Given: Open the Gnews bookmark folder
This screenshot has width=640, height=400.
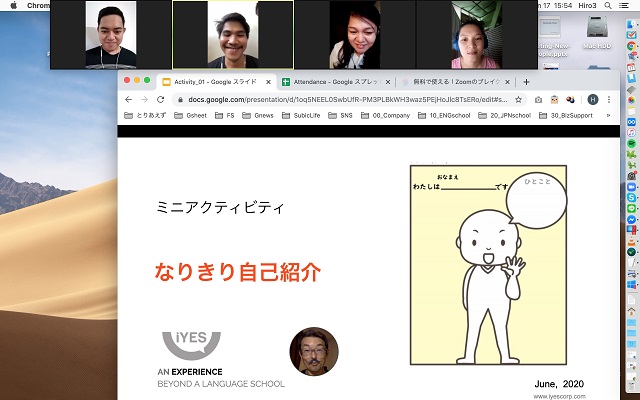Looking at the screenshot, I should click(x=258, y=116).
